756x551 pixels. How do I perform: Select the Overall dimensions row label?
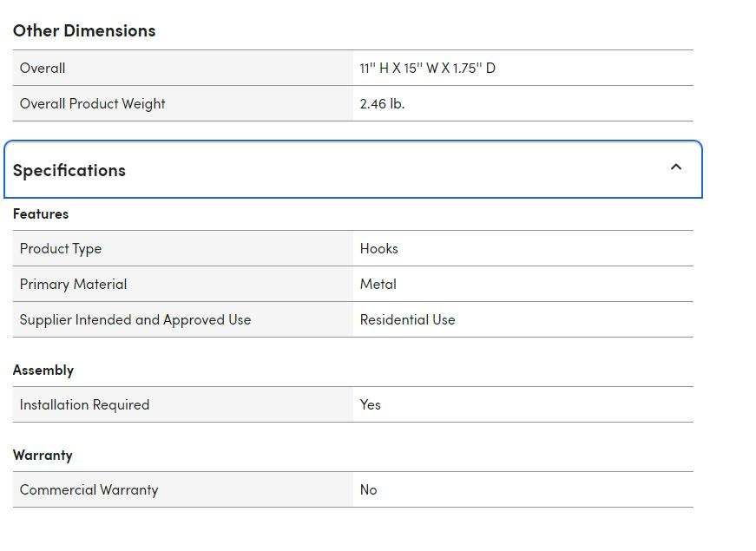(x=43, y=68)
